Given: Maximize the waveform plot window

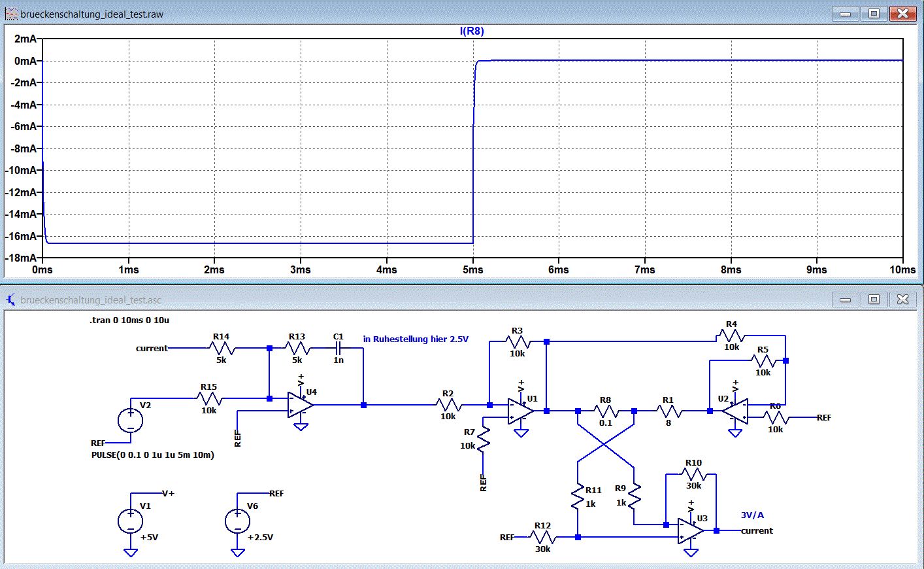Looking at the screenshot, I should coord(874,14).
